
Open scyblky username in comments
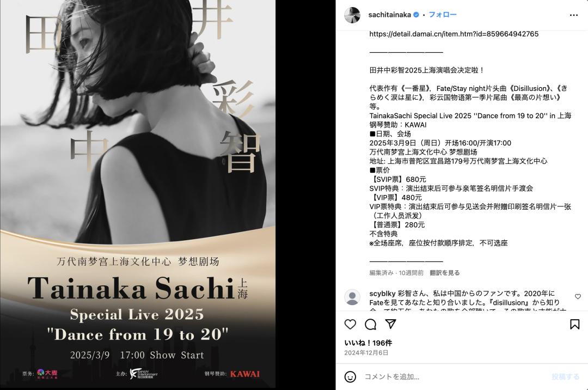383,293
